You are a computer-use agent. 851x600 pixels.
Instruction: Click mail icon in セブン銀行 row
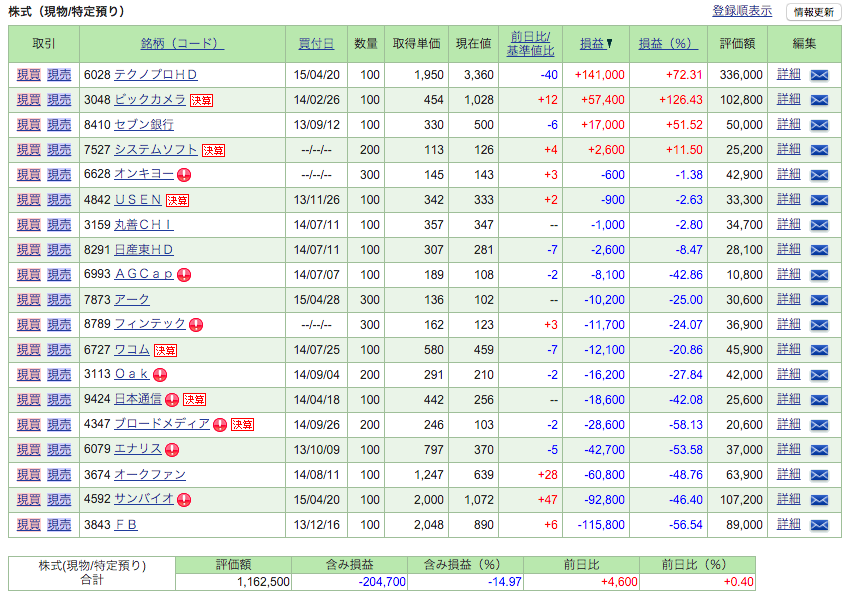pyautogui.click(x=819, y=125)
